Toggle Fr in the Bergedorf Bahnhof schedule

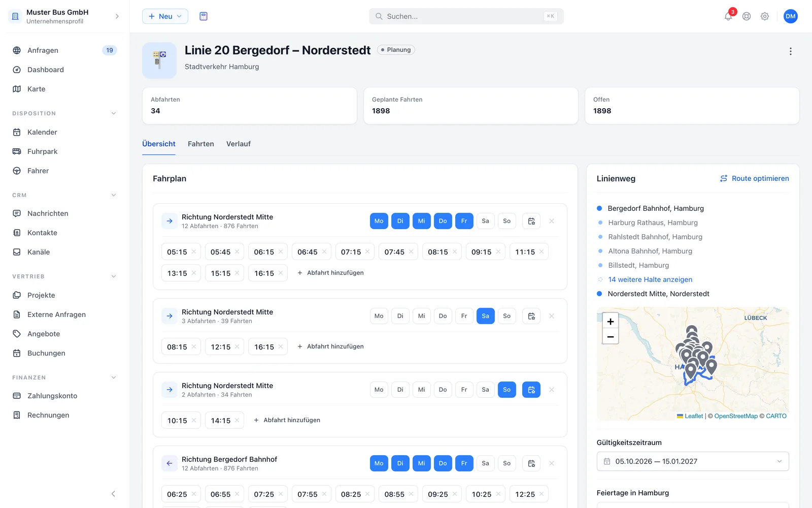coord(464,463)
